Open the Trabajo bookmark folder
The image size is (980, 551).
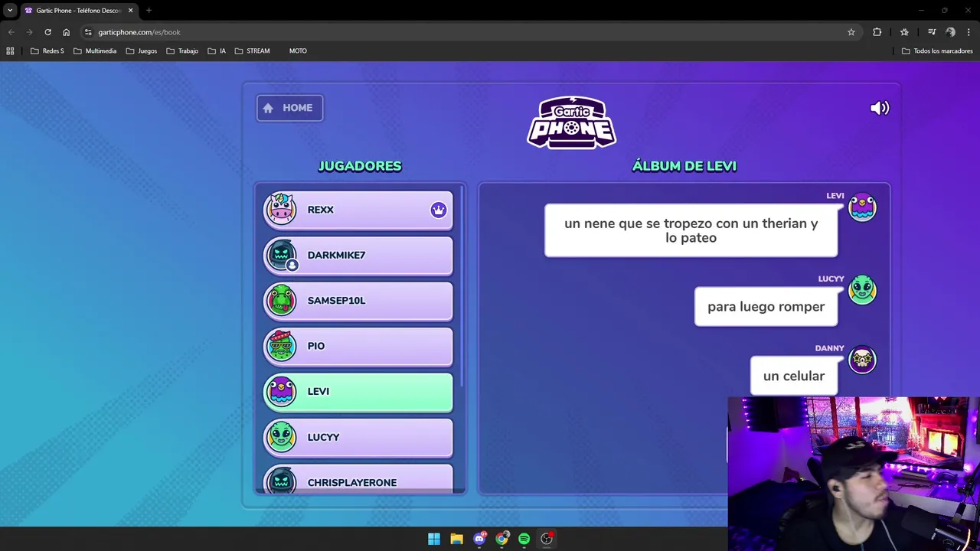click(182, 51)
